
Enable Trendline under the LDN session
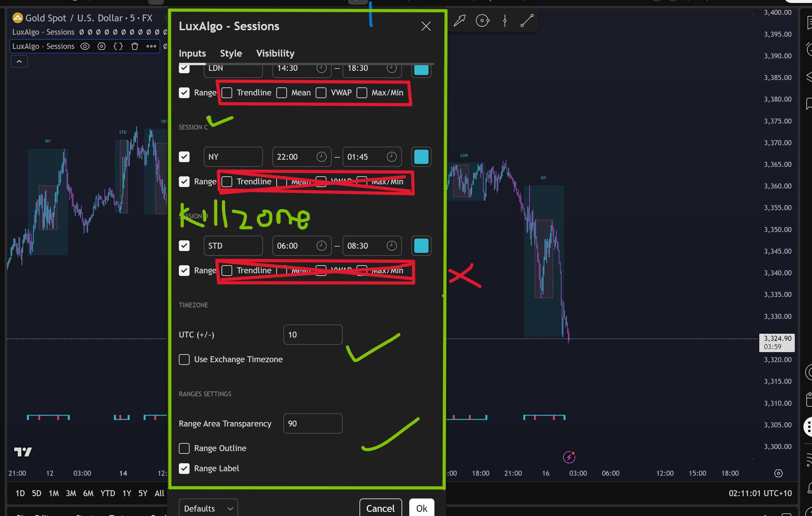(227, 92)
